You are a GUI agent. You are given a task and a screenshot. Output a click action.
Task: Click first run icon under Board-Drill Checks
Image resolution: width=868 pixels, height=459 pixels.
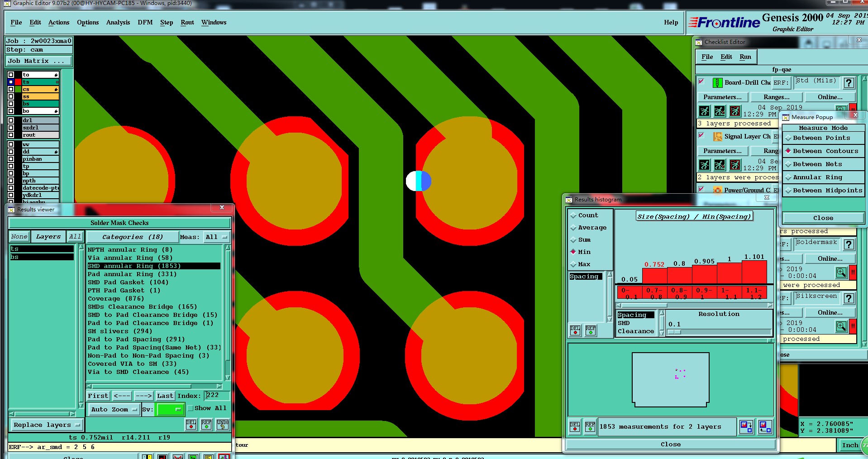click(705, 111)
